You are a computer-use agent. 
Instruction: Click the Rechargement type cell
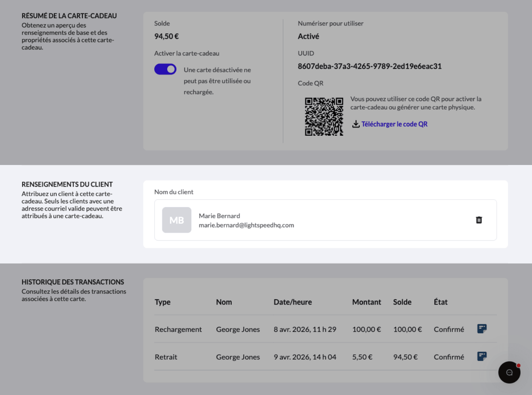178,330
